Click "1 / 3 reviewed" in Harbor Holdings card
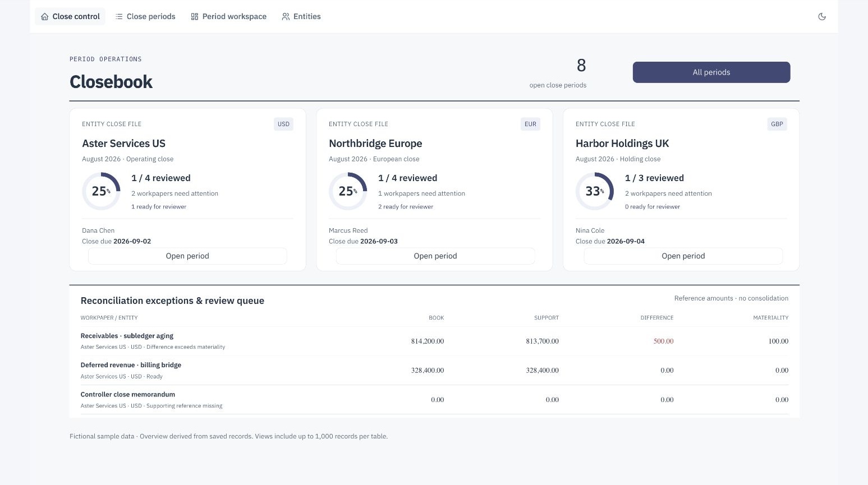Image resolution: width=868 pixels, height=485 pixels. tap(654, 178)
